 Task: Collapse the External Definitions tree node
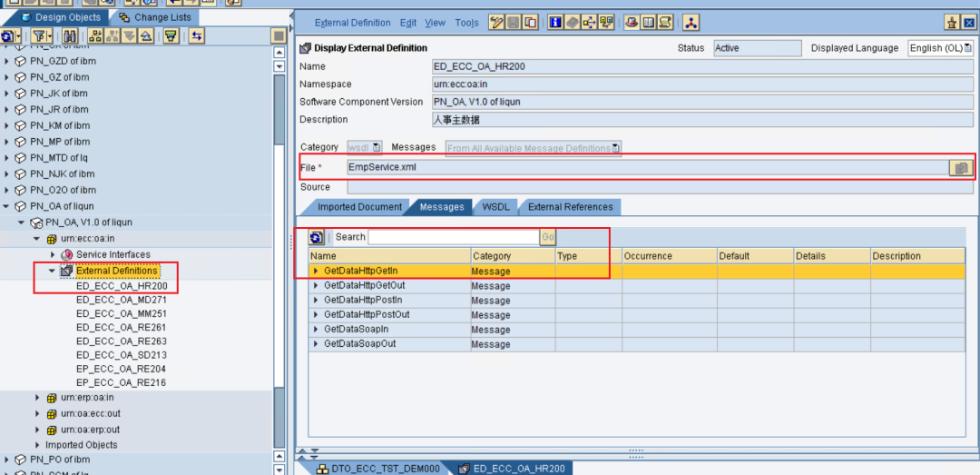point(52,271)
